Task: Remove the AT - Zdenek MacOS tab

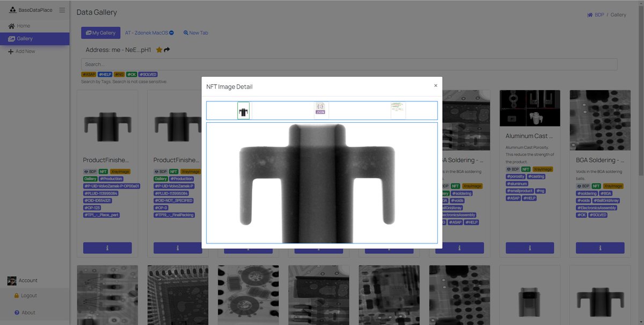Action: click(x=171, y=33)
